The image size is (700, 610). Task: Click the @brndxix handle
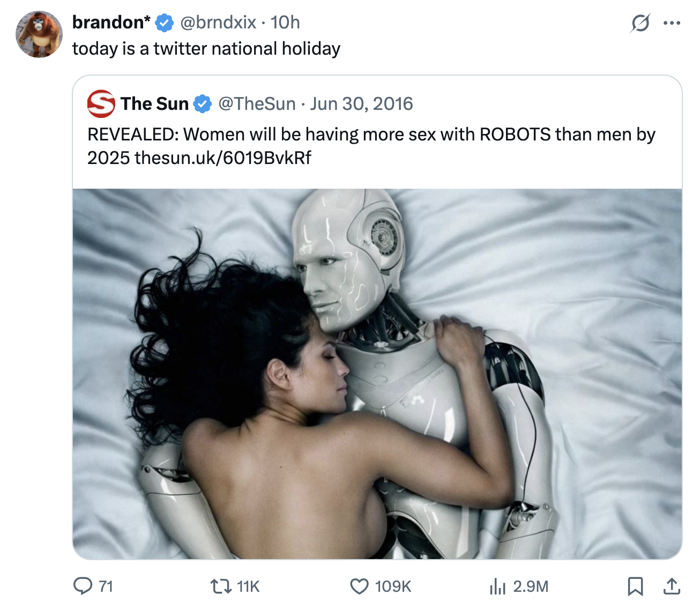pyautogui.click(x=218, y=23)
